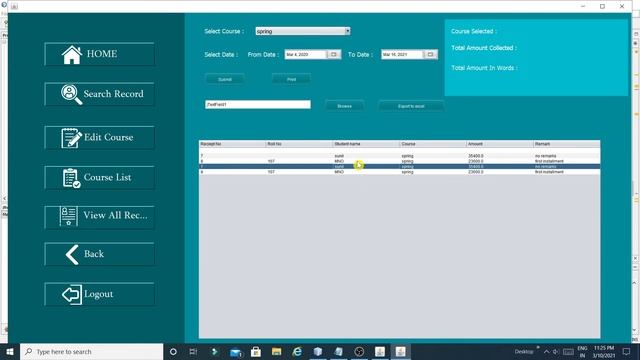The image size is (640, 360).
Task: Go to the HOME page
Action: [100, 54]
